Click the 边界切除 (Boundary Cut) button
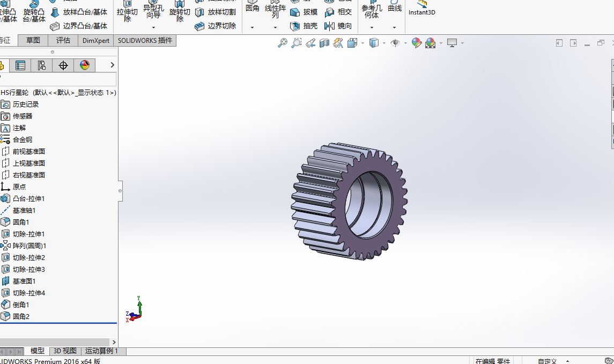614x364 pixels. [x=215, y=26]
